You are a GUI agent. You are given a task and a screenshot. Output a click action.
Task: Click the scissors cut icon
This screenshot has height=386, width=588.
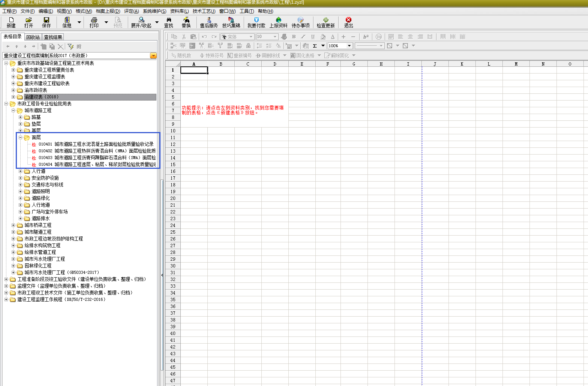click(184, 36)
